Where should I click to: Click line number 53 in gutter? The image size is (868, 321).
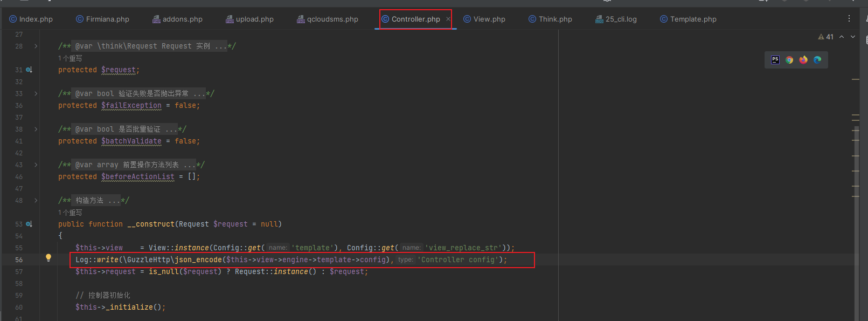[19, 224]
